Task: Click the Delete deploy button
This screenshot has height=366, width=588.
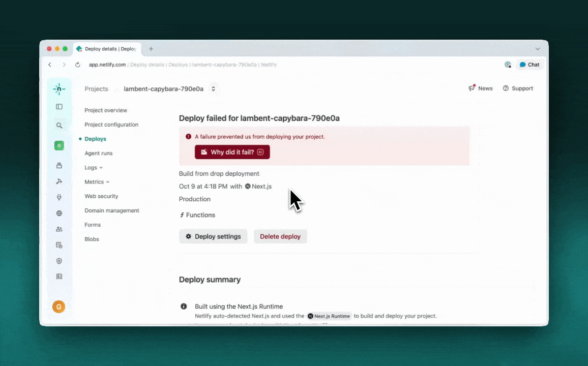Action: [280, 236]
